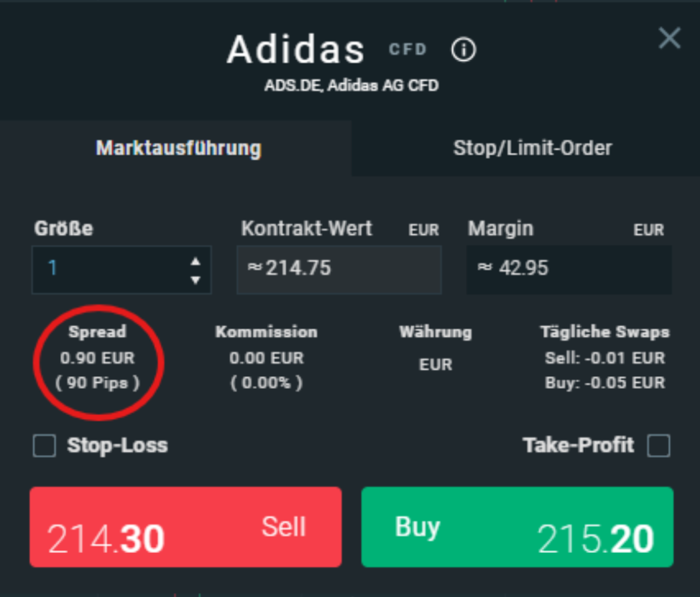Switch to the Marktausführung tab
This screenshot has width=700, height=597.
click(178, 148)
